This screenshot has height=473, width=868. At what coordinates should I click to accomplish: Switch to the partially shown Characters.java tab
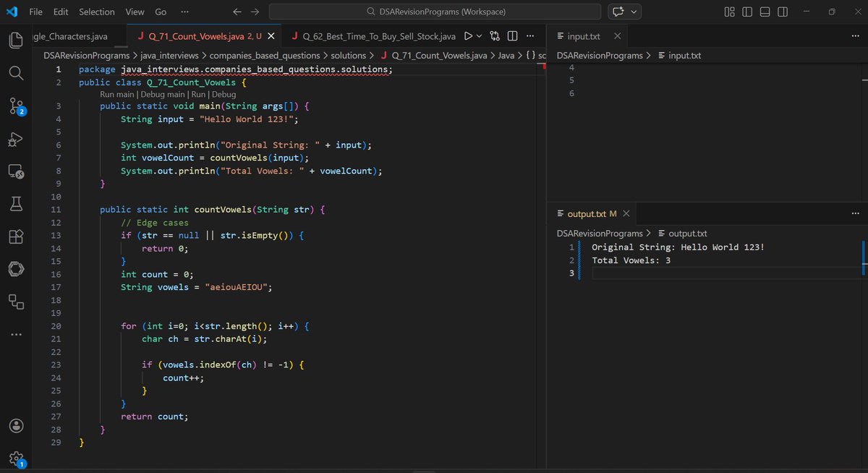(80, 36)
